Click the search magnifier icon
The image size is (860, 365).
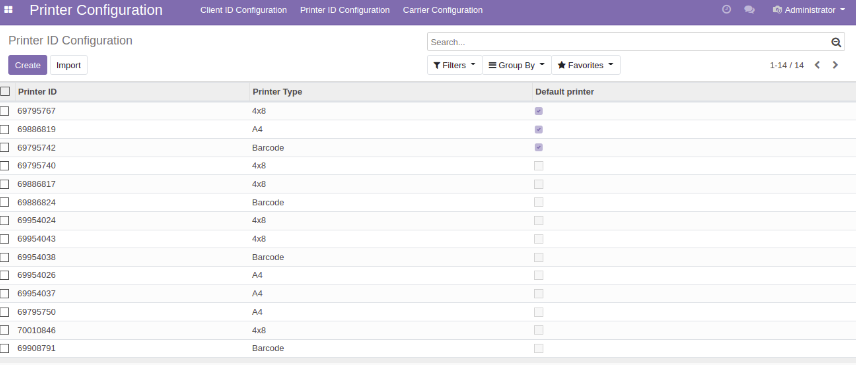[x=836, y=42]
